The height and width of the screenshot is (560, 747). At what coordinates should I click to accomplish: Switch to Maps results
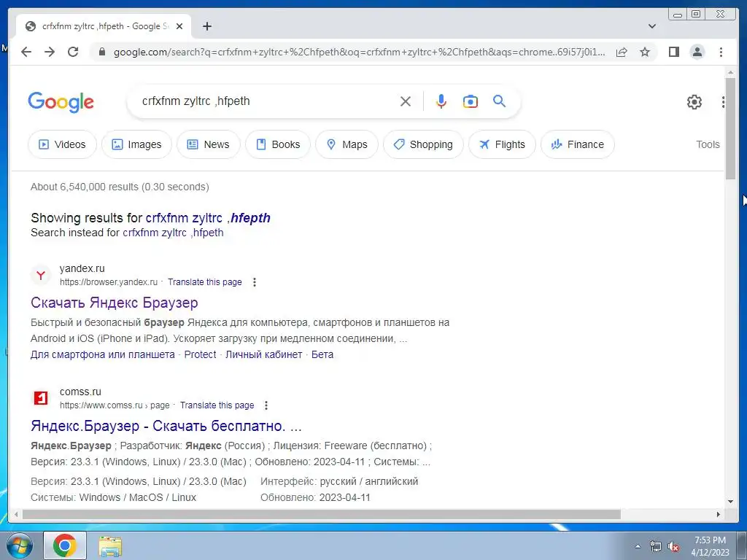[x=347, y=144]
